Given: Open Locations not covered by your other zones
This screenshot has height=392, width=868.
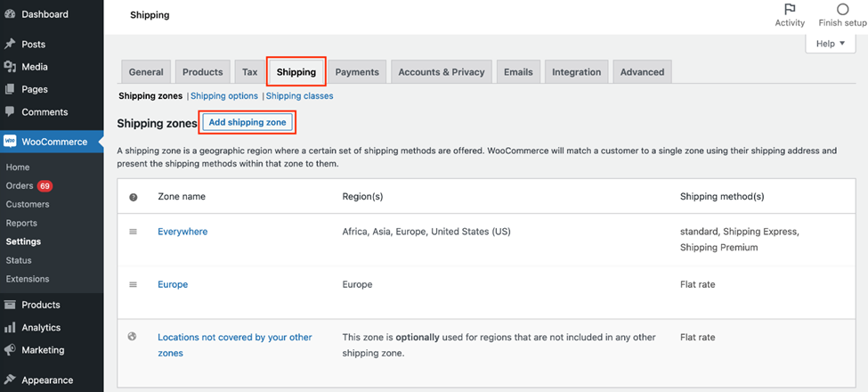Looking at the screenshot, I should tap(235, 345).
